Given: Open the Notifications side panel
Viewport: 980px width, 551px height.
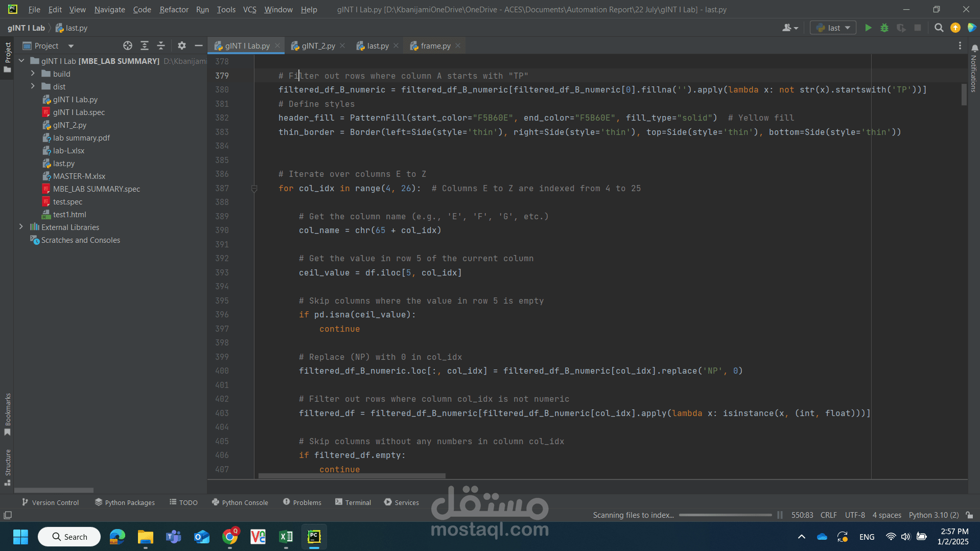Looking at the screenshot, I should (x=974, y=68).
